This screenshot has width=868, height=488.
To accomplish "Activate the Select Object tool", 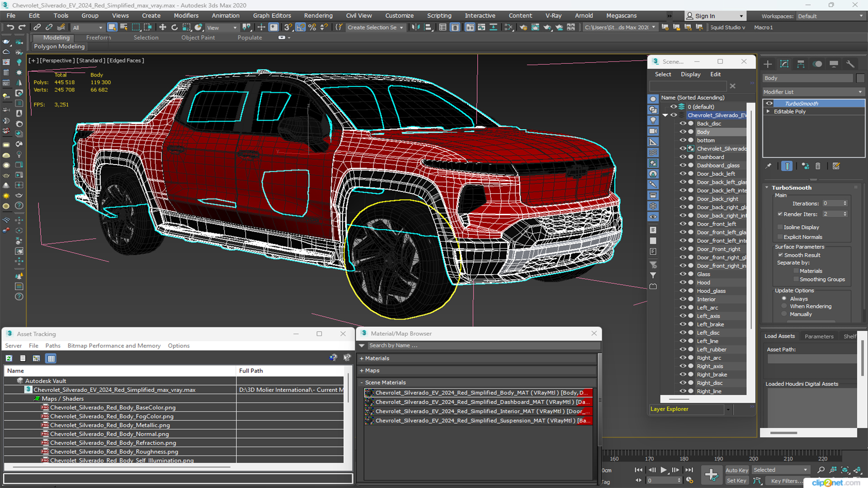I will (112, 28).
